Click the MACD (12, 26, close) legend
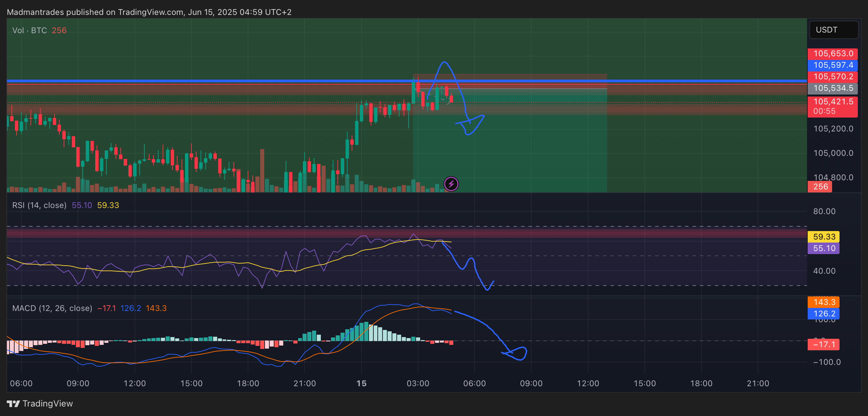 tap(52, 308)
